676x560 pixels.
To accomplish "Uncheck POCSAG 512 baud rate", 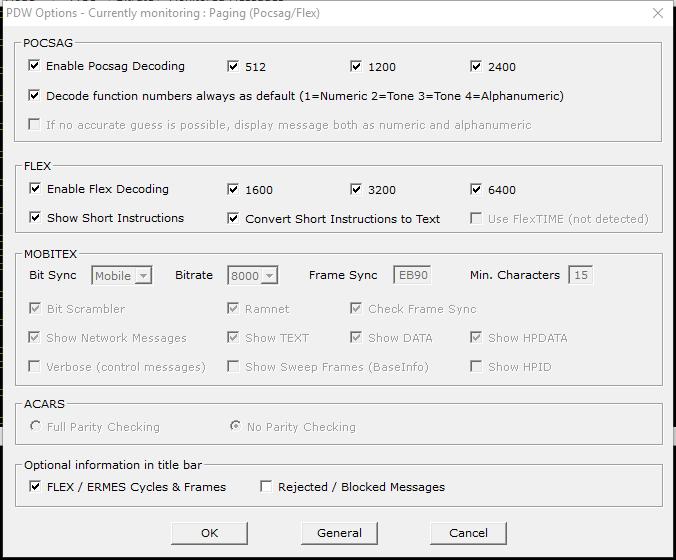I will [233, 66].
